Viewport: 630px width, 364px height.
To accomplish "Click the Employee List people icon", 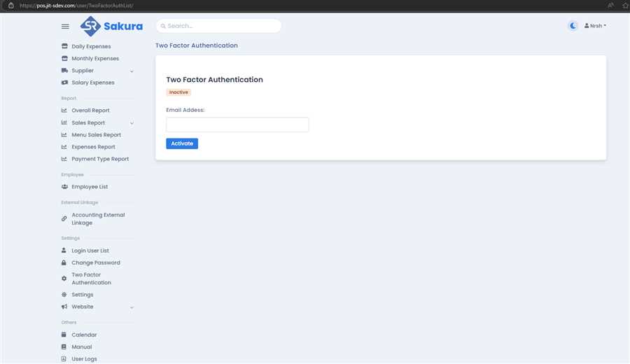I will [64, 187].
